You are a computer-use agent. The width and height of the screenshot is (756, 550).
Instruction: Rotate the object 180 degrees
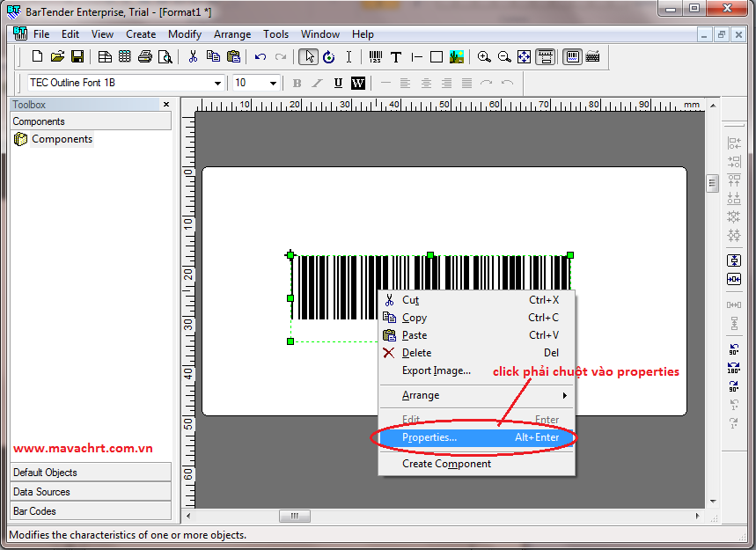[x=734, y=368]
